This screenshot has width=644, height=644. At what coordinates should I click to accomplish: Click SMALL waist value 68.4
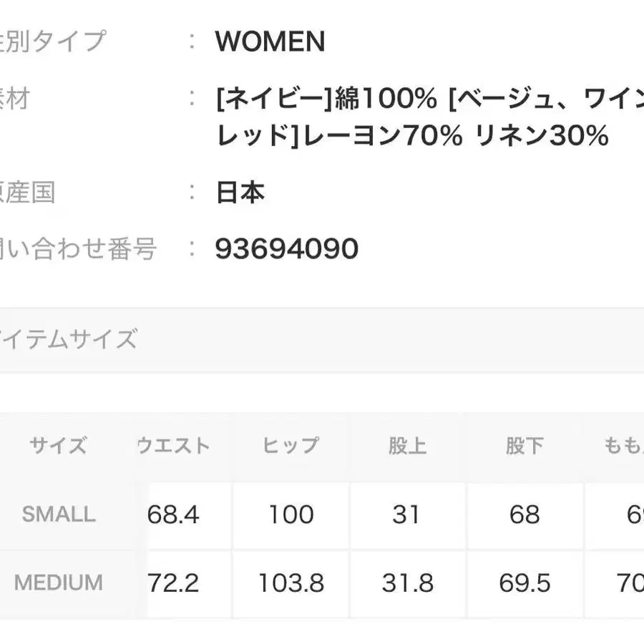[173, 514]
